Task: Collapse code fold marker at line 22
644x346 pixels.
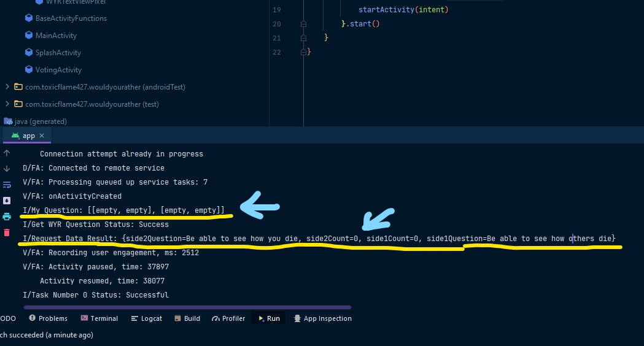Action: [x=303, y=52]
